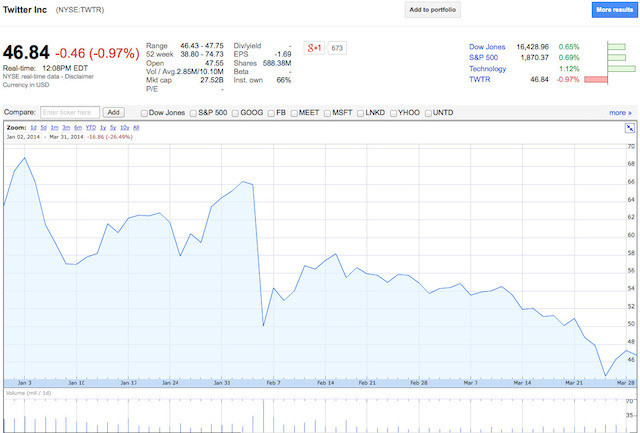Open the TWTR link in index list
This screenshot has height=433, width=640.
coord(480,79)
